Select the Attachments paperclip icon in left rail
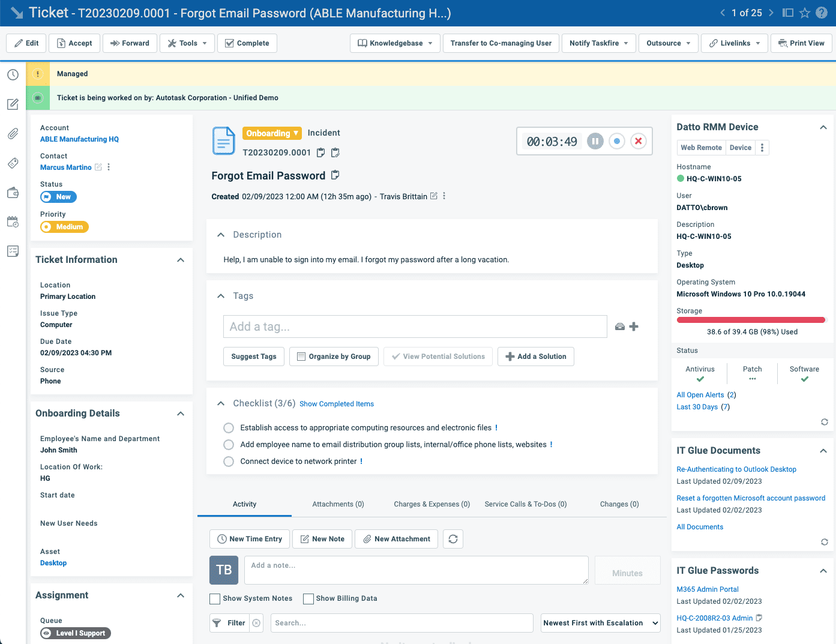This screenshot has height=644, width=836. (x=13, y=133)
